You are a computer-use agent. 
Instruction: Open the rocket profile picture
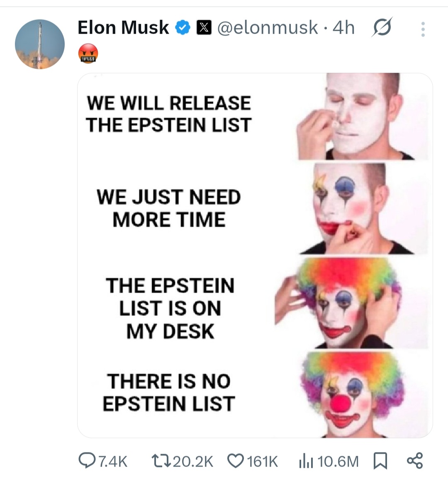pyautogui.click(x=40, y=44)
